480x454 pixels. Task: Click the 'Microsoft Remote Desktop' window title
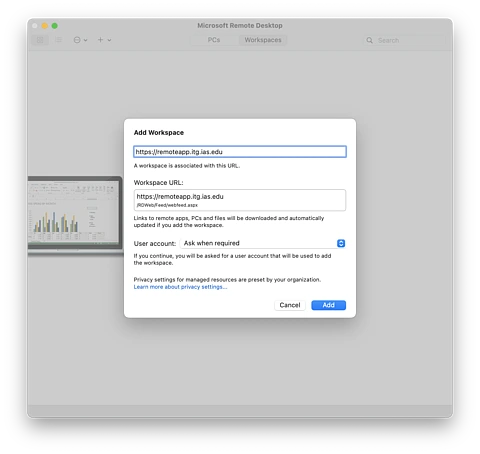click(x=240, y=26)
